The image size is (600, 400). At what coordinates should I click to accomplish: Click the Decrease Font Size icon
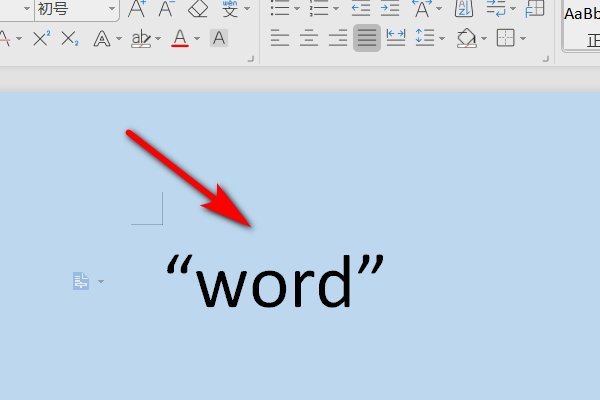[x=166, y=9]
